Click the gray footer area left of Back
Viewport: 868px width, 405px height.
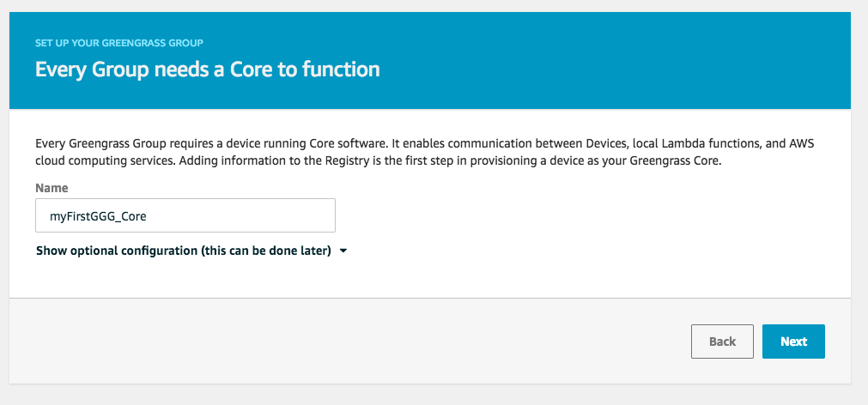point(343,342)
